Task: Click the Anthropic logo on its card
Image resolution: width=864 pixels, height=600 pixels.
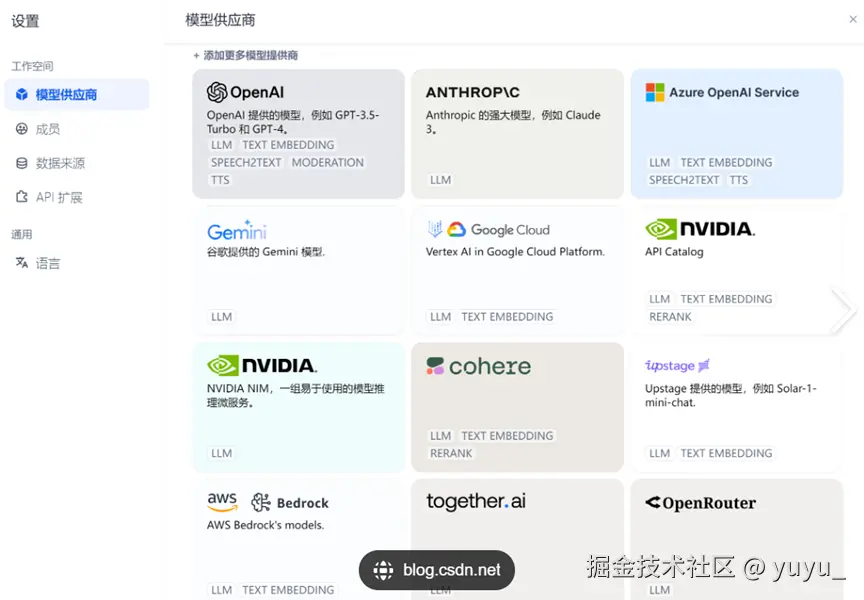Action: (x=473, y=92)
